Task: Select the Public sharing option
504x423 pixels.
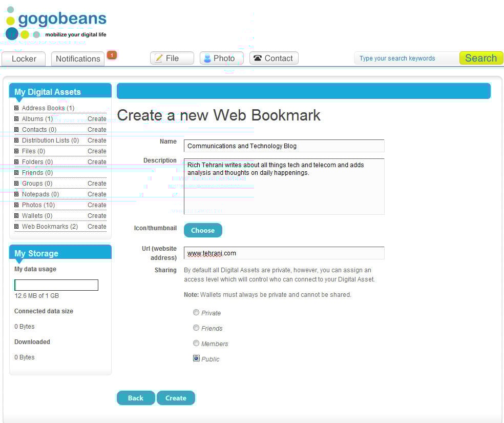Action: point(196,358)
